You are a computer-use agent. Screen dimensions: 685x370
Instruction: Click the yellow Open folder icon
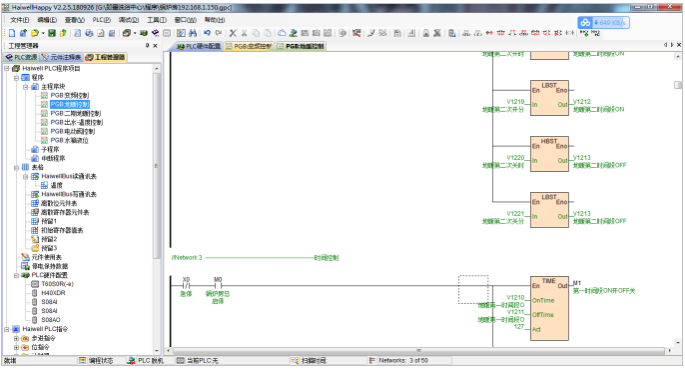(35, 33)
